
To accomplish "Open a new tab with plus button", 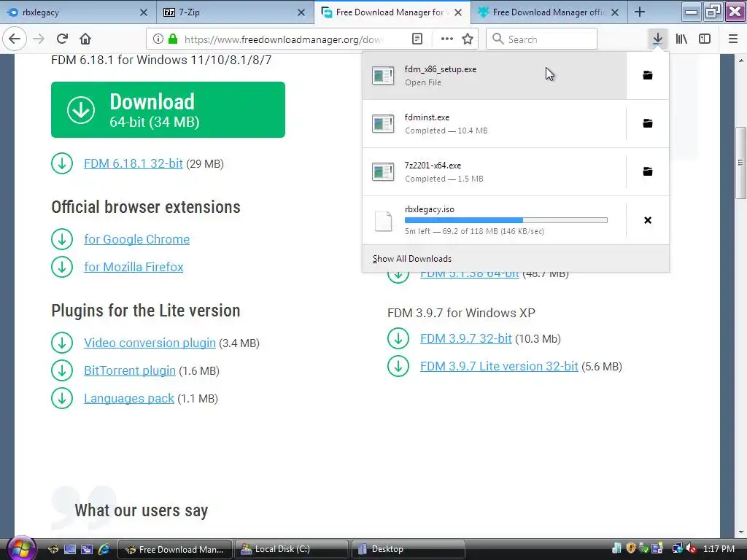I will click(640, 12).
